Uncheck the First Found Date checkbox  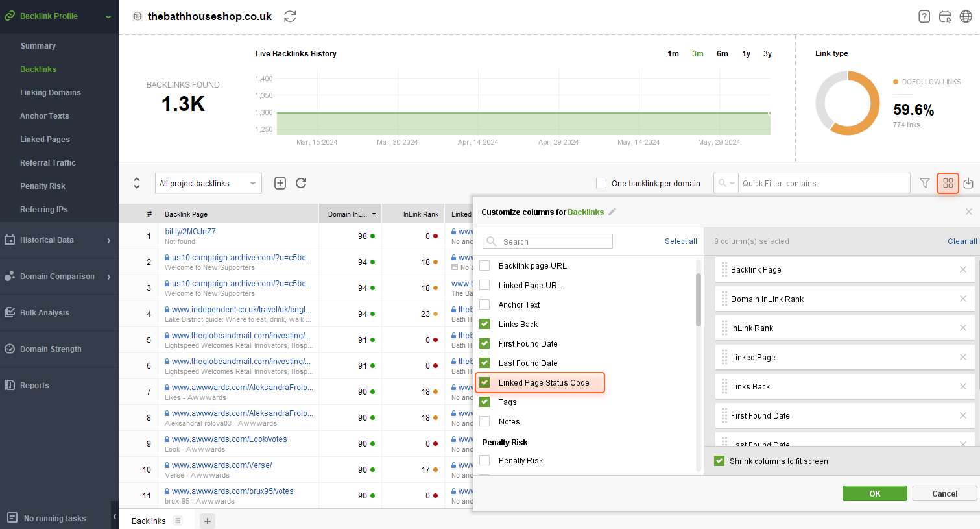(x=484, y=343)
